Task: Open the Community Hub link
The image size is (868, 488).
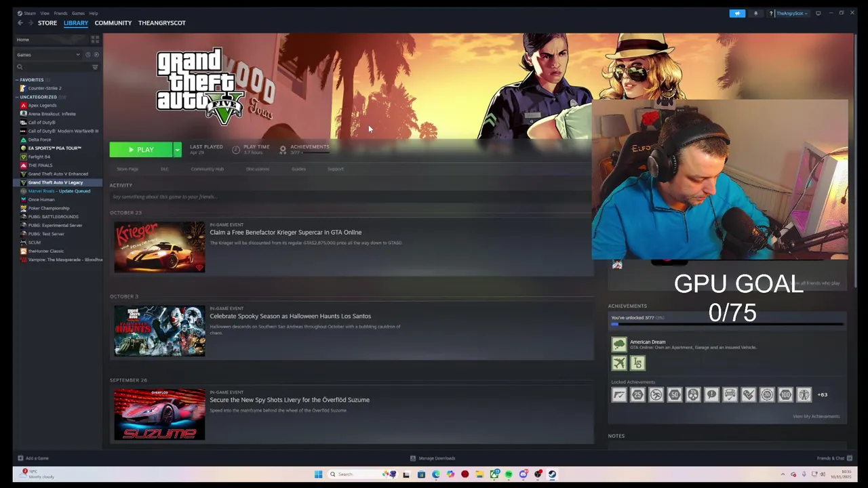Action: [208, 169]
